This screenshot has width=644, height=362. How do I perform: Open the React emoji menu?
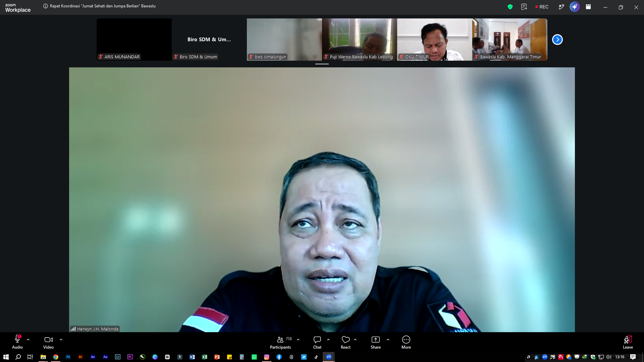(x=345, y=343)
